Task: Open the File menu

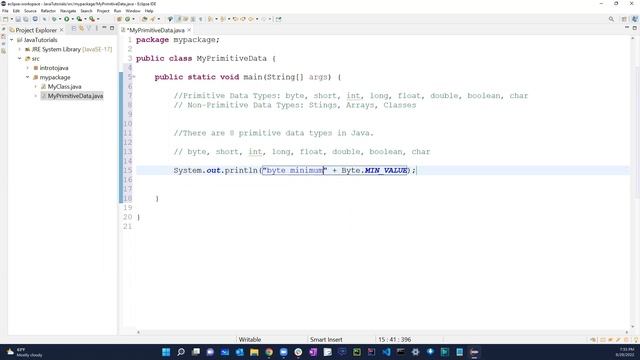Action: click(5, 11)
